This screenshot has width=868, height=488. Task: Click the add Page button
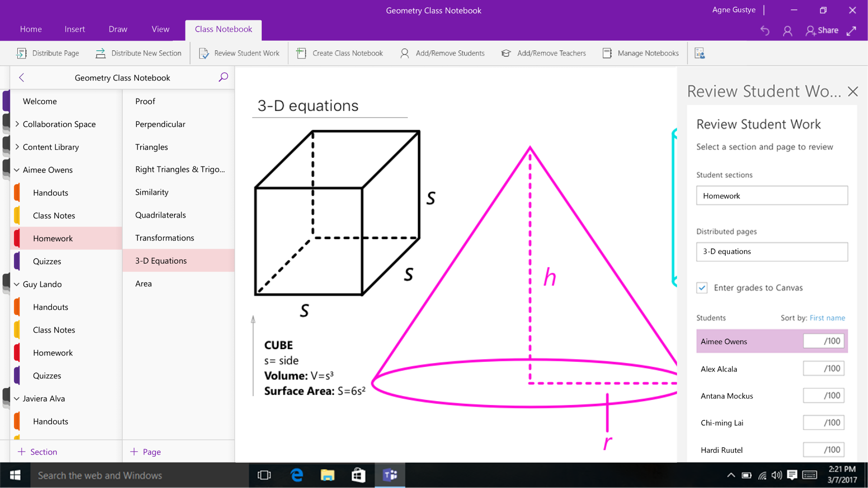pos(146,452)
